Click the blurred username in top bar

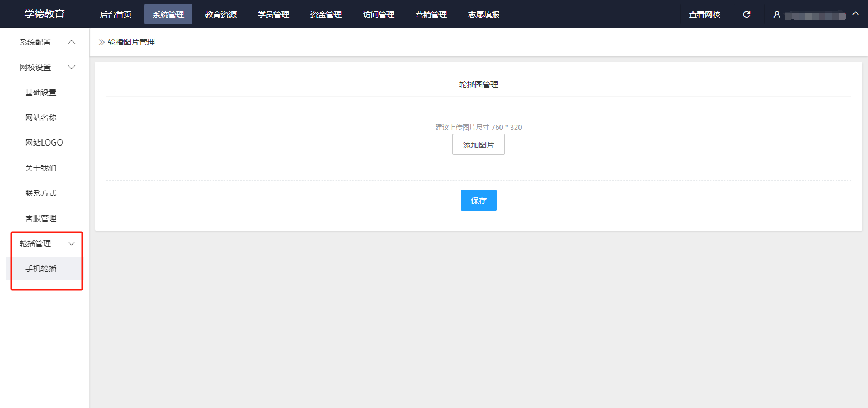(x=815, y=15)
